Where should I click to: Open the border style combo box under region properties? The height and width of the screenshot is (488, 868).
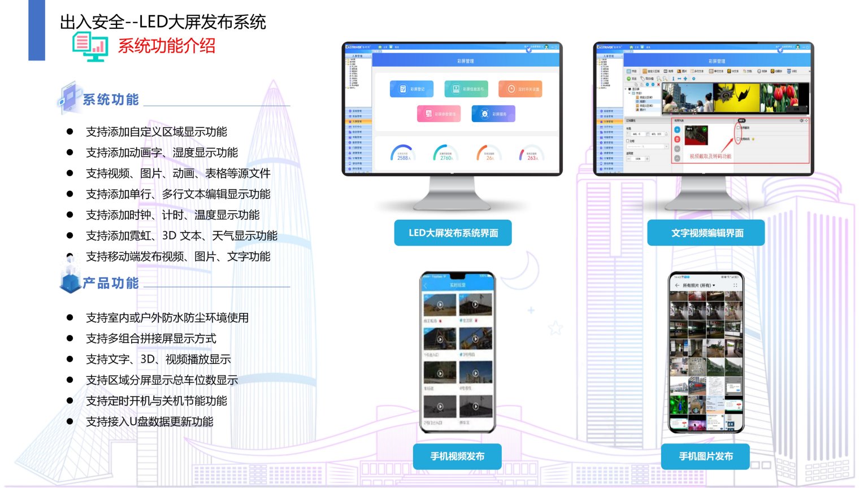(x=647, y=147)
